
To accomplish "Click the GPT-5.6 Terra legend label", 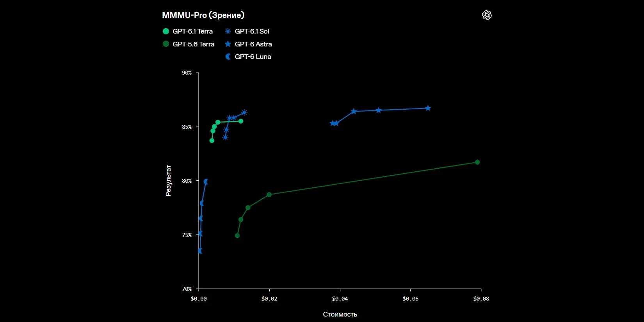I will [x=194, y=44].
